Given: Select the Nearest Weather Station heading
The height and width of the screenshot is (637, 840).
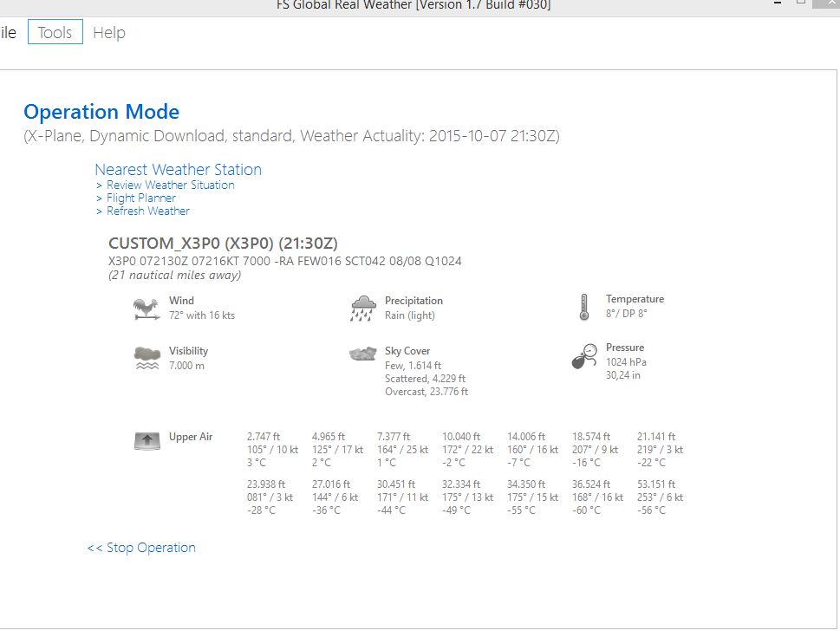Looking at the screenshot, I should (178, 170).
